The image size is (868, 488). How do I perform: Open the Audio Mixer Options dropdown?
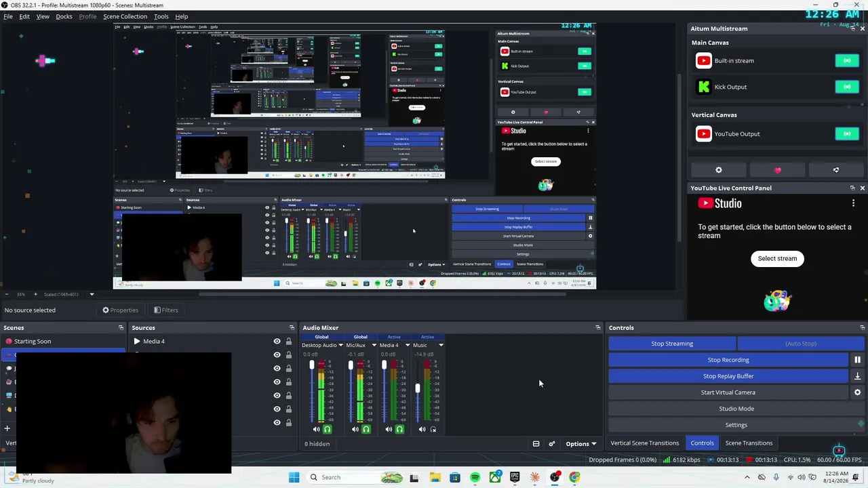pyautogui.click(x=581, y=444)
